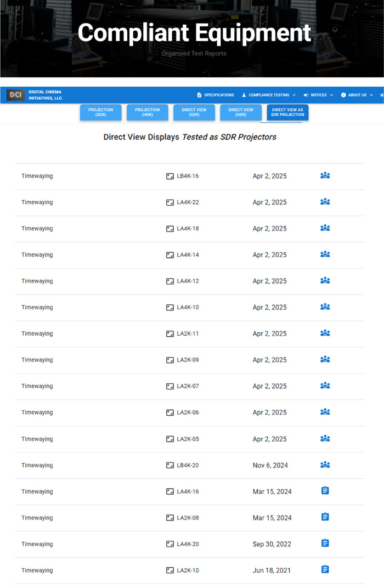The height and width of the screenshot is (588, 384).
Task: Click the Organized Test Reports subtitle
Action: click(194, 53)
